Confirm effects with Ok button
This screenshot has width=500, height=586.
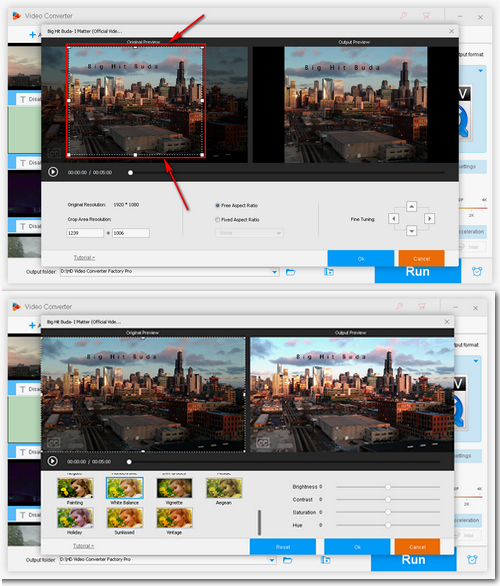click(357, 546)
